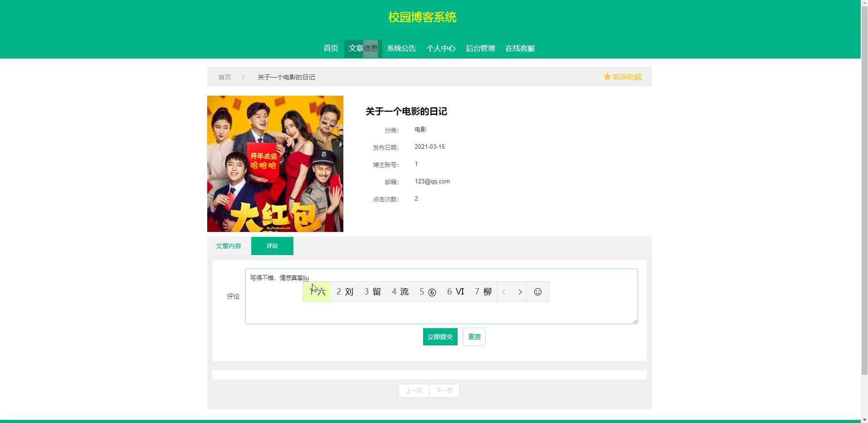Click the 下一页 pagination button
This screenshot has height=423, width=868.
444,391
